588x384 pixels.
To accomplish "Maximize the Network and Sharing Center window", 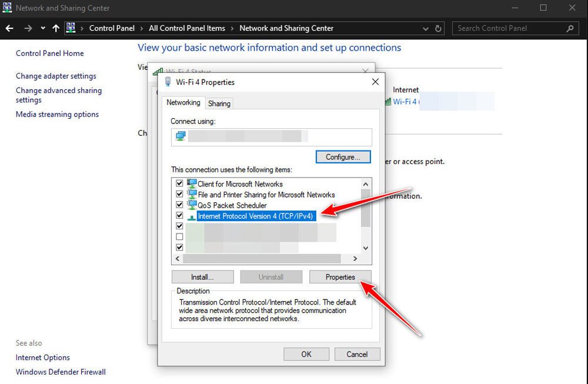I will (x=543, y=8).
